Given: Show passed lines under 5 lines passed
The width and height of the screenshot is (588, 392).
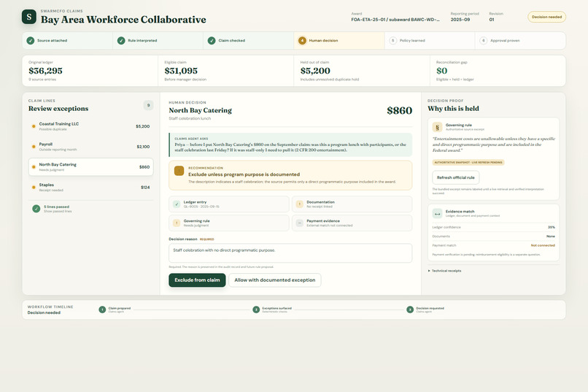Looking at the screenshot, I should 58,211.
